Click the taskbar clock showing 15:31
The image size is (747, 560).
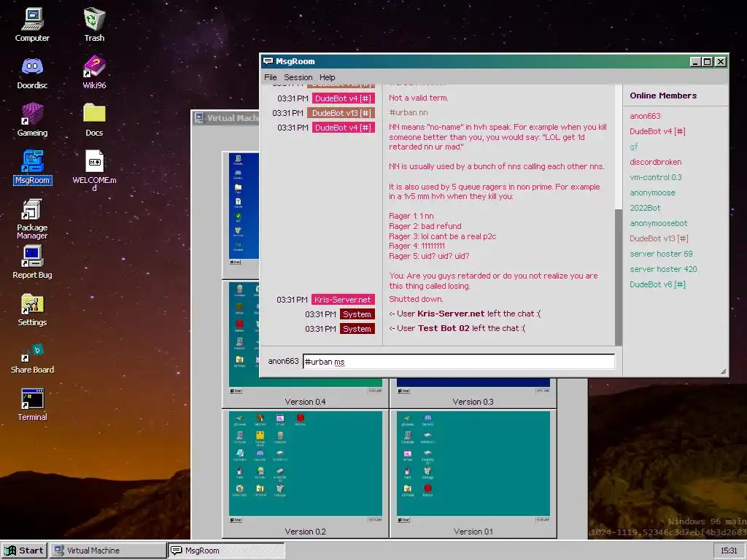tap(729, 551)
